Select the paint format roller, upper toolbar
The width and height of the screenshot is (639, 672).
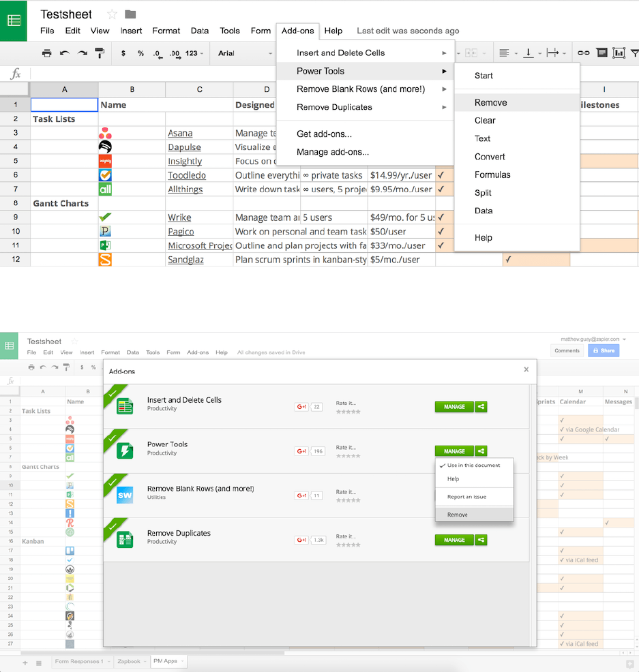coord(100,53)
